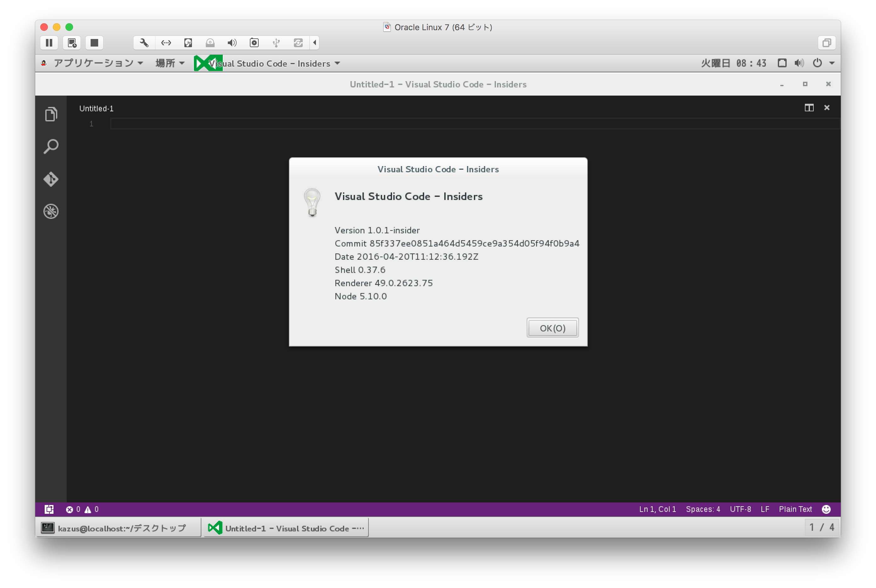Click the camera device toolbar icon
Viewport: 876px width, 588px height.
pos(254,43)
